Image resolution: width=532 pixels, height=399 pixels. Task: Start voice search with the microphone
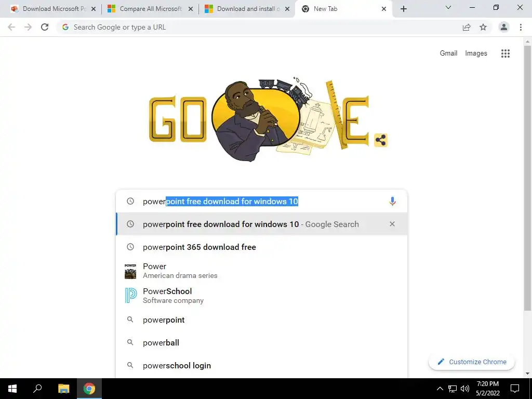click(392, 201)
